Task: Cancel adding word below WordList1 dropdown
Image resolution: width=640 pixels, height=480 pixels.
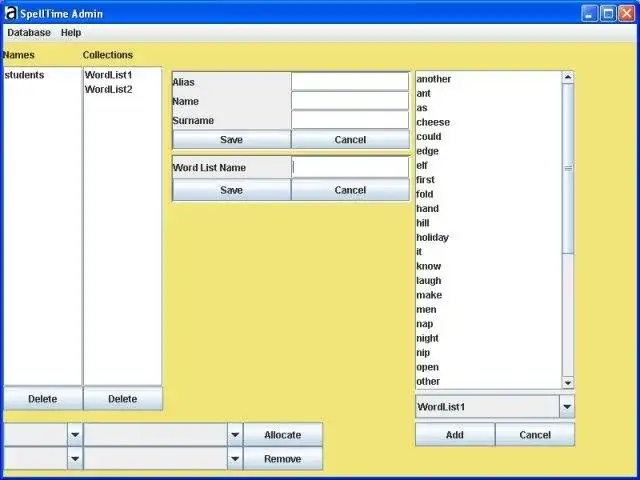Action: tap(535, 435)
